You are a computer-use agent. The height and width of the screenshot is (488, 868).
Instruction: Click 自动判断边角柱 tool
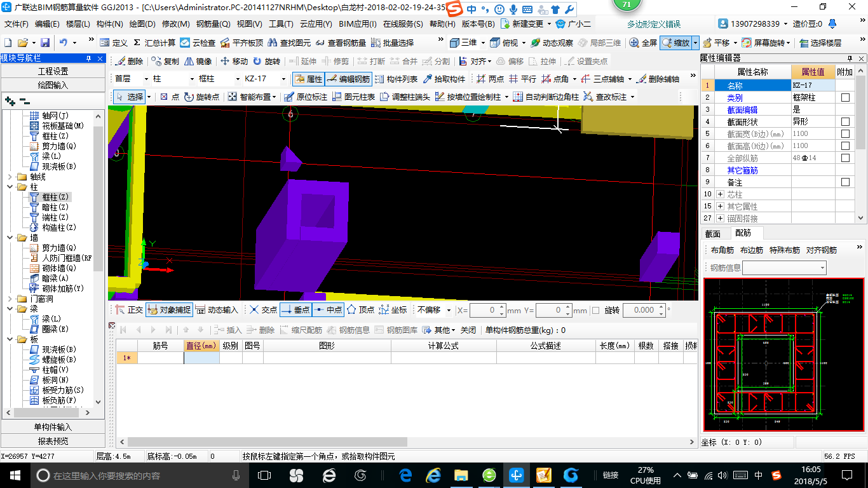click(x=546, y=97)
